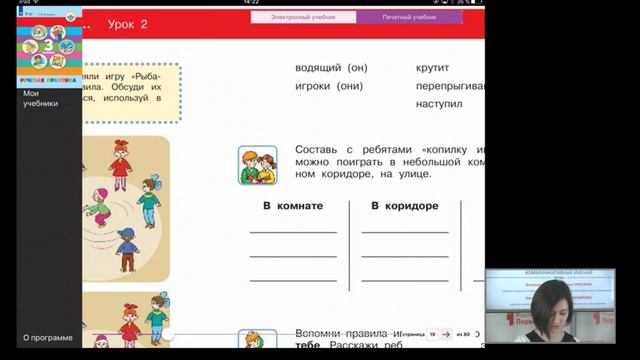
Task: Go to next page with purple arrow
Action: 446,334
